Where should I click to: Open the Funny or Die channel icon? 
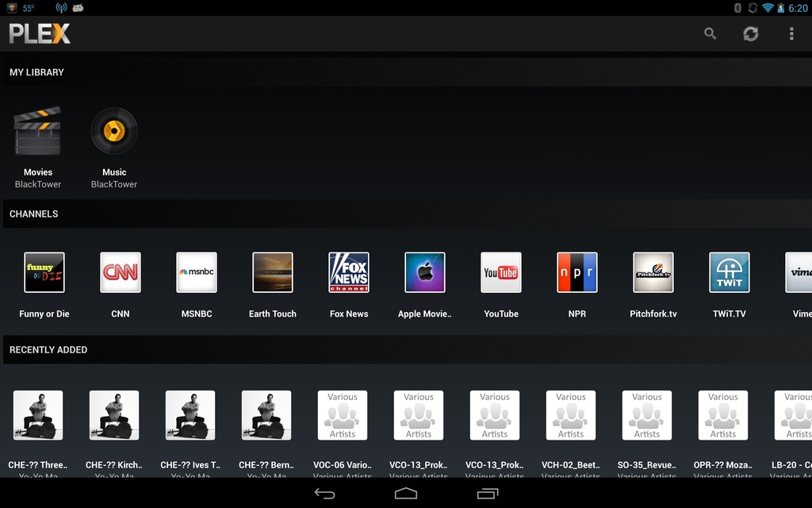click(44, 272)
